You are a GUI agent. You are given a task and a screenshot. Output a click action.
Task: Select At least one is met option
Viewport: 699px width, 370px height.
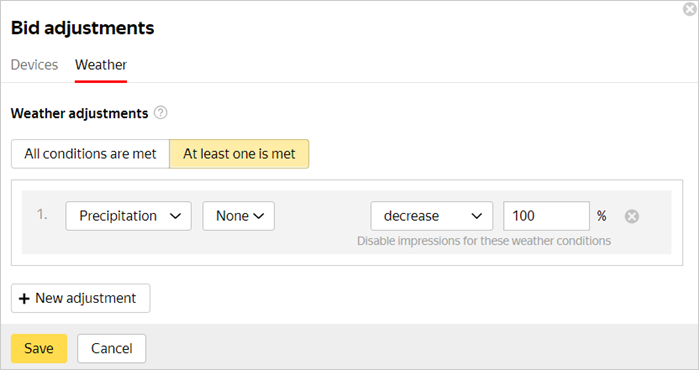(x=239, y=154)
